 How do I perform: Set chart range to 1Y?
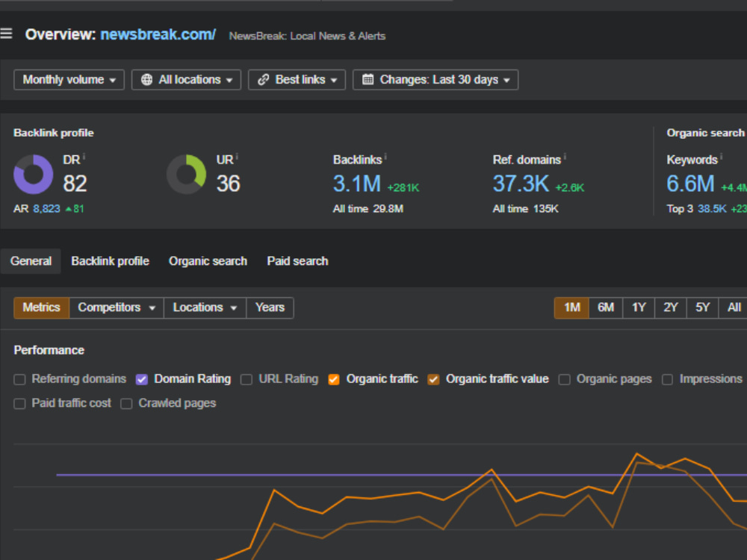[x=639, y=308]
